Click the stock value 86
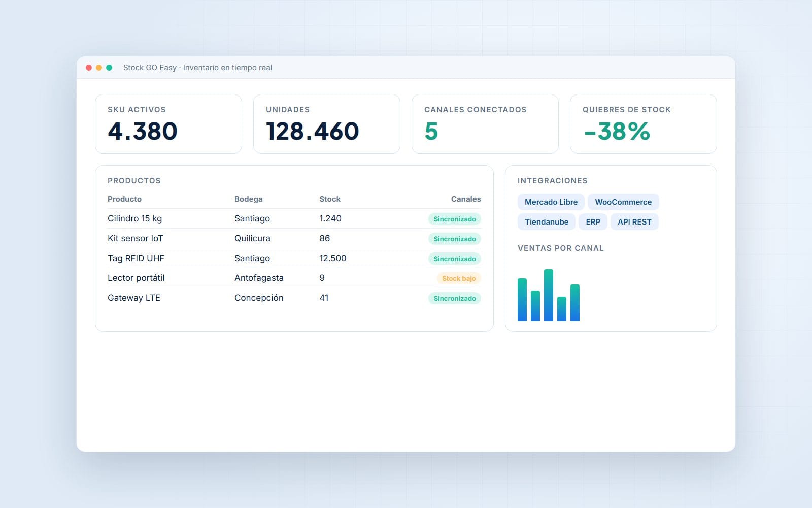 [x=325, y=238]
